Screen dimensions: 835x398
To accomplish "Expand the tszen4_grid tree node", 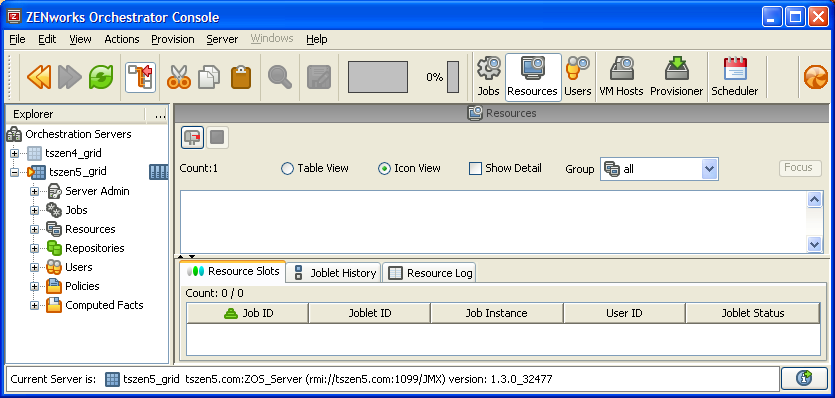I will point(14,153).
